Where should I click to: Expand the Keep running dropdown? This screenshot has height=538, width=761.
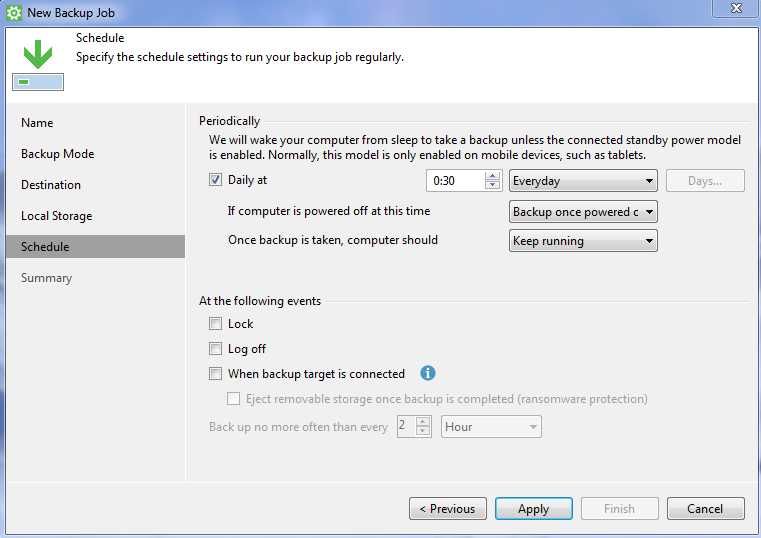click(583, 241)
